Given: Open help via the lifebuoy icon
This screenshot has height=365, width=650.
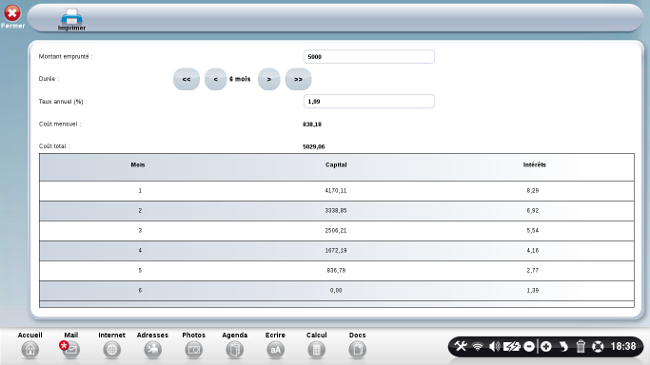Looking at the screenshot, I should (598, 346).
